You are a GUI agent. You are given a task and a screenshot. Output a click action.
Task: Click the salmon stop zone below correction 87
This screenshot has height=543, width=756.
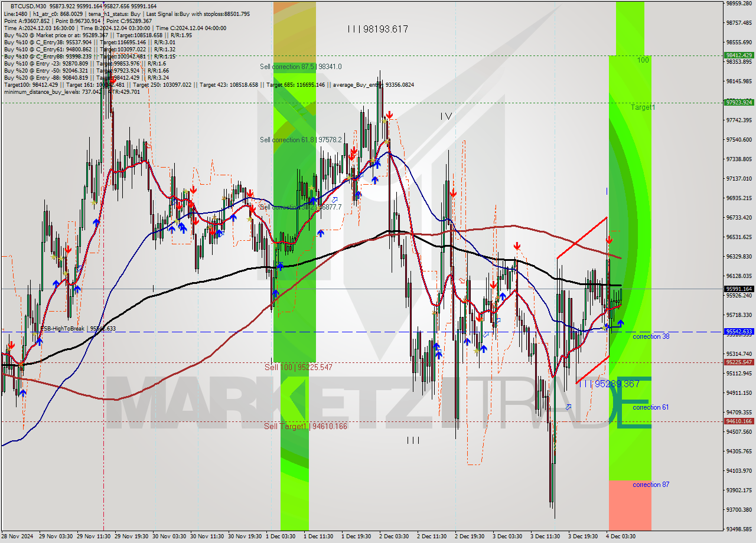coord(630,505)
